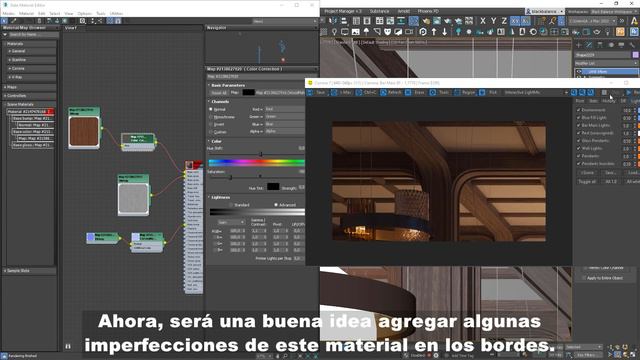Click the Save icon in Corona frame buffer

(310, 93)
